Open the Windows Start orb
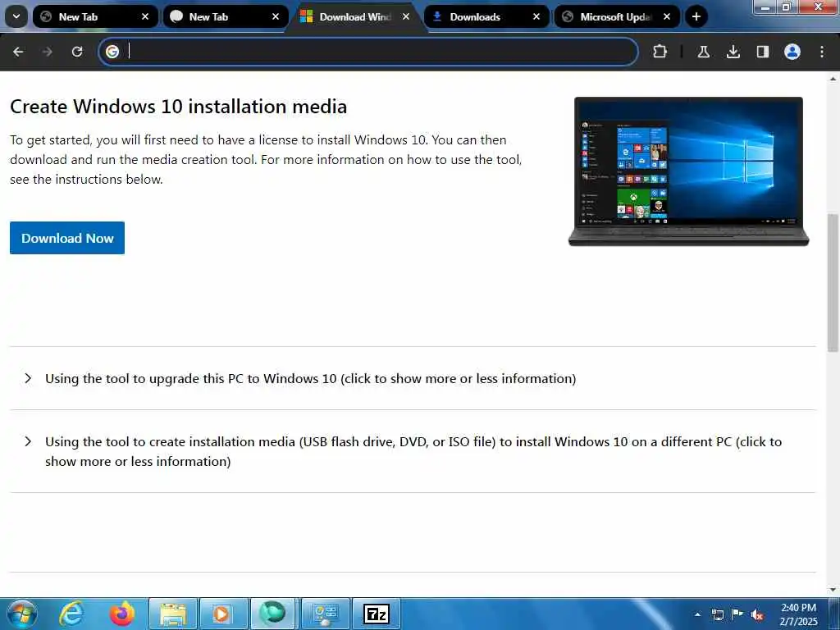 point(21,614)
